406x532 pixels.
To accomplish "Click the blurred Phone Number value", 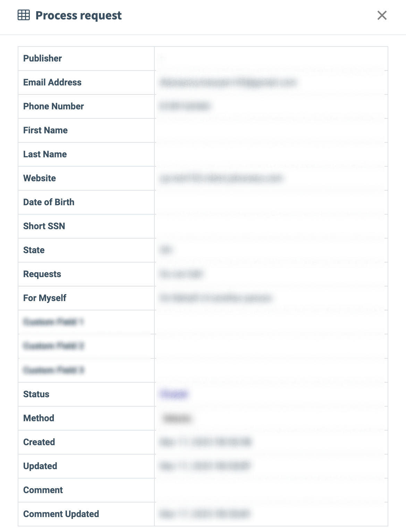I will pos(185,106).
